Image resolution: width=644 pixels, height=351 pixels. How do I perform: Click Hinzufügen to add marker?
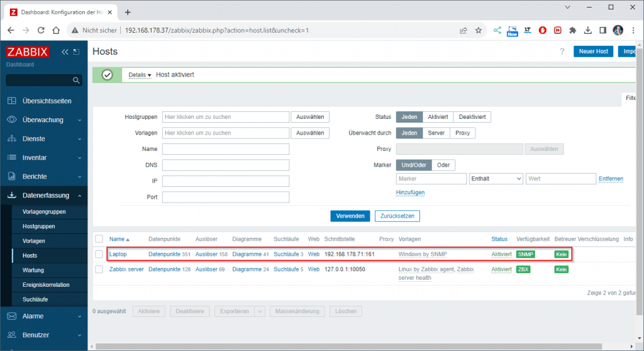coord(410,192)
